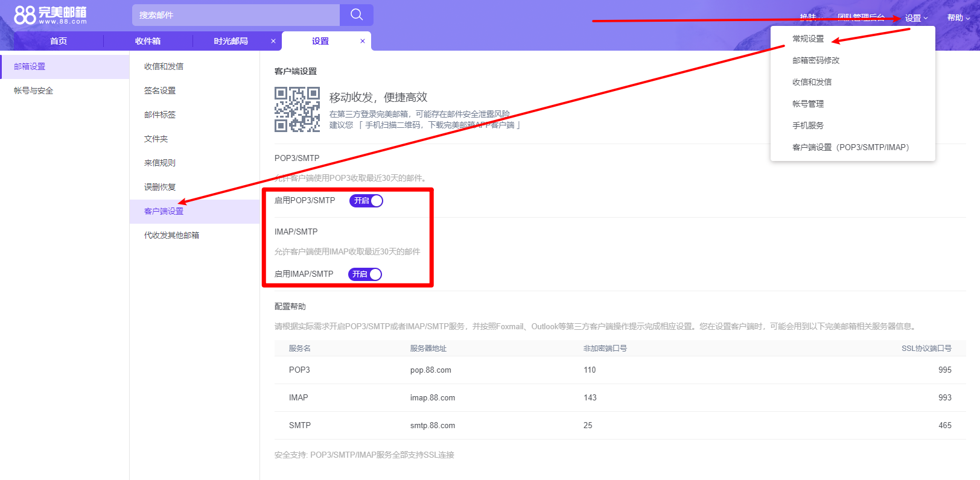Click the search magnifier button
Screen dimensions: 980x480
click(x=357, y=14)
